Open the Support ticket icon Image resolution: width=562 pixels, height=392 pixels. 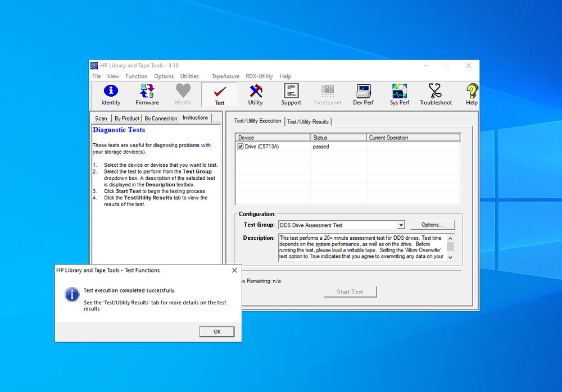(291, 95)
